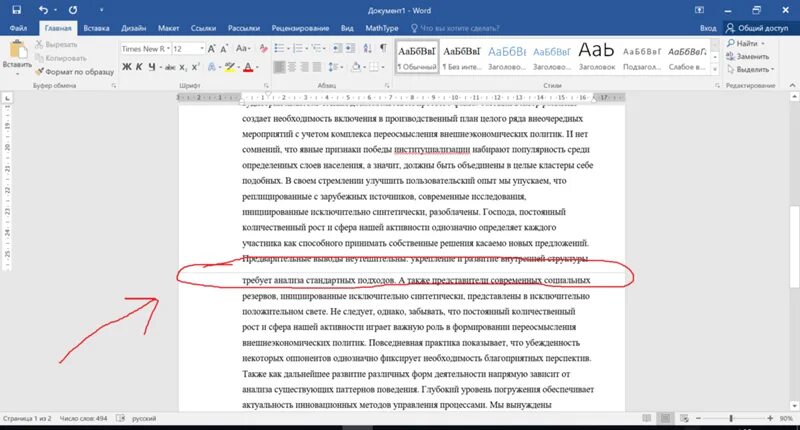Apply paragraph shading with the paint bucket
The image size is (800, 430).
point(356,67)
